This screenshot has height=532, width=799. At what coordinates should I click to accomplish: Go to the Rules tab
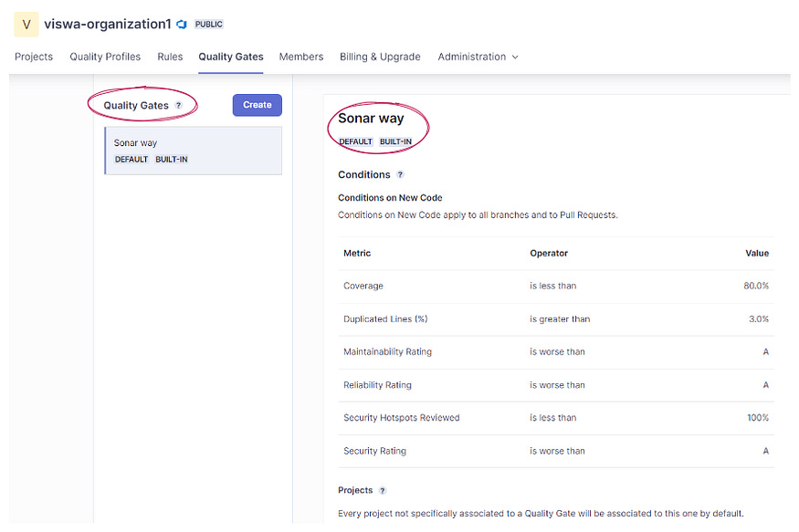click(170, 57)
